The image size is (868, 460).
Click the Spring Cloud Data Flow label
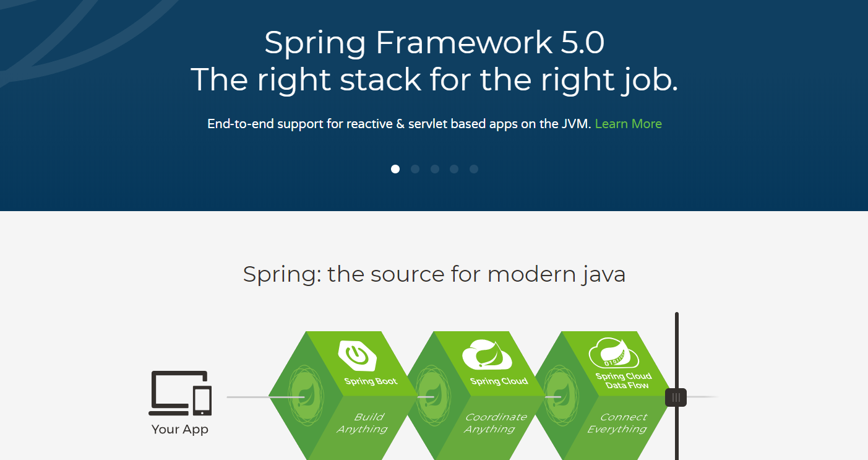pos(622,381)
